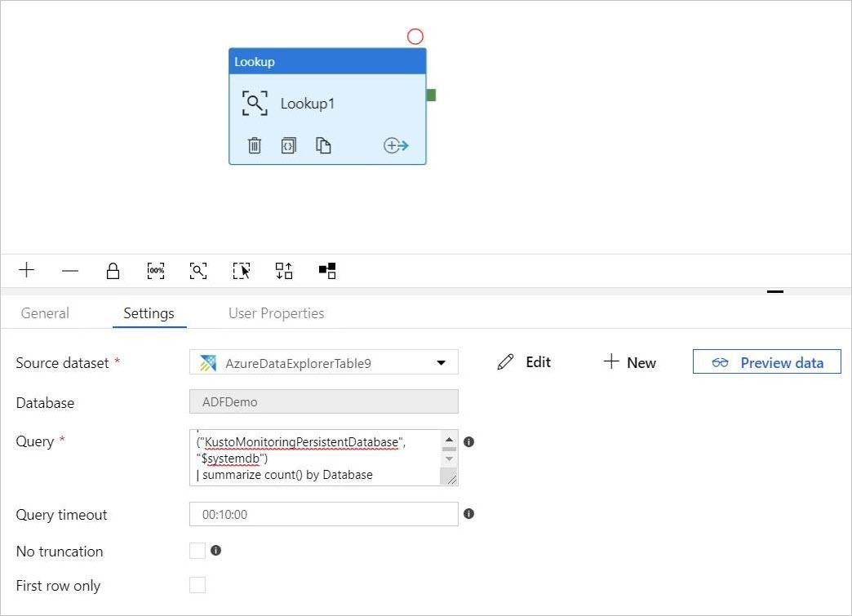Switch to the General tab
Screen dimensions: 852x616
pyautogui.click(x=45, y=312)
